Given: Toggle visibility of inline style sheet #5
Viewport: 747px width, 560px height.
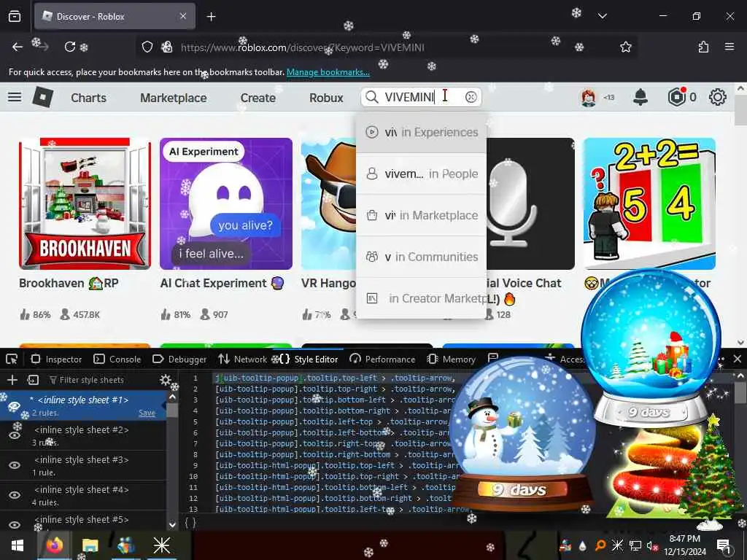Looking at the screenshot, I should click(x=15, y=525).
